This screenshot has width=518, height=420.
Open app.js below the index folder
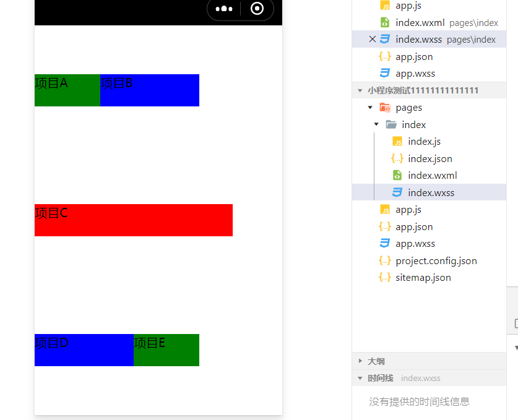tap(408, 210)
